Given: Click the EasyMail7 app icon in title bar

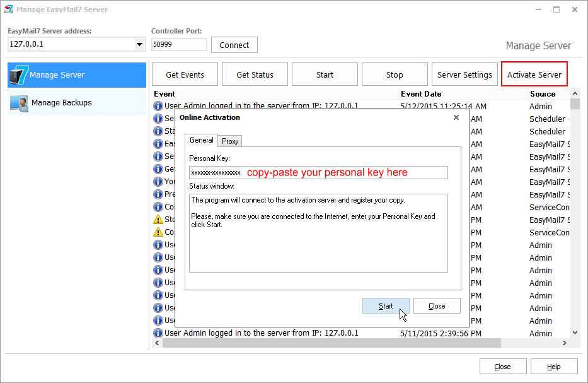Looking at the screenshot, I should tap(8, 9).
